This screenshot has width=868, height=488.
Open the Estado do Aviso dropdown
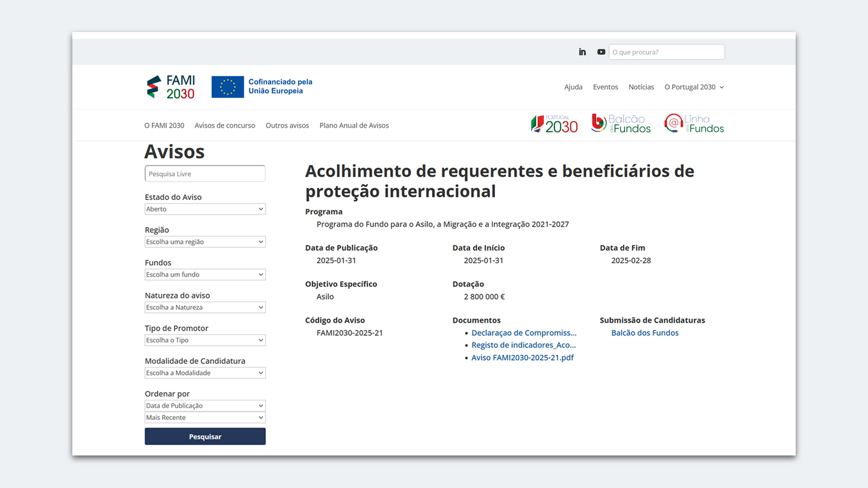[x=205, y=209]
